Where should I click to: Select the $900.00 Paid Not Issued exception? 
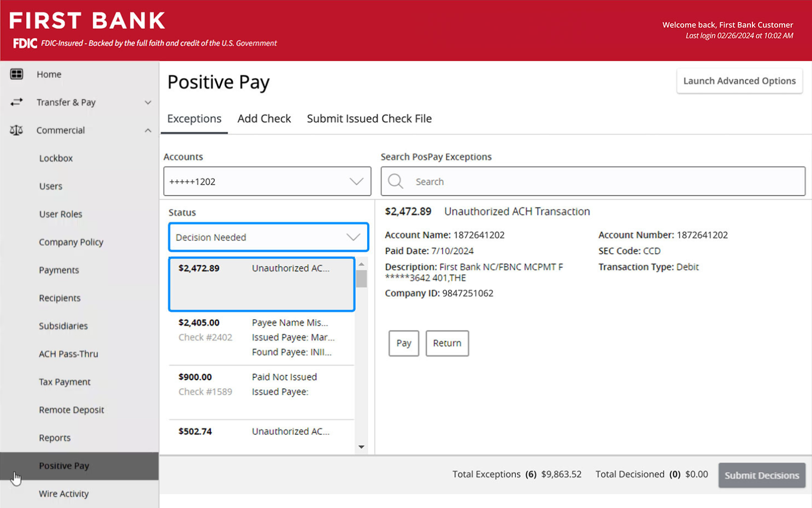(x=261, y=391)
